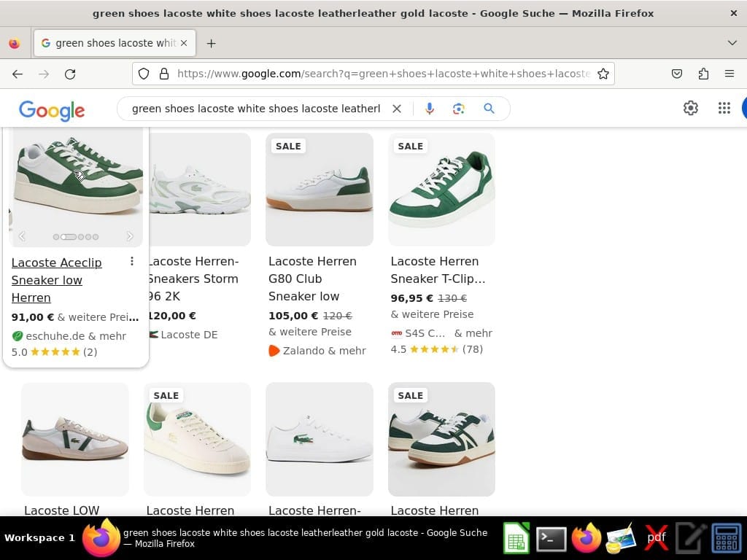
Task: Search by image with Google Lens
Action: tap(458, 109)
